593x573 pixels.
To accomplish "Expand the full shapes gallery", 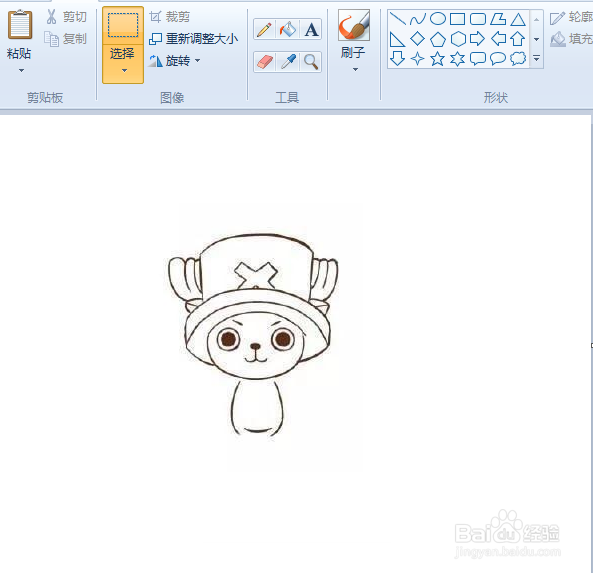I will tap(536, 59).
